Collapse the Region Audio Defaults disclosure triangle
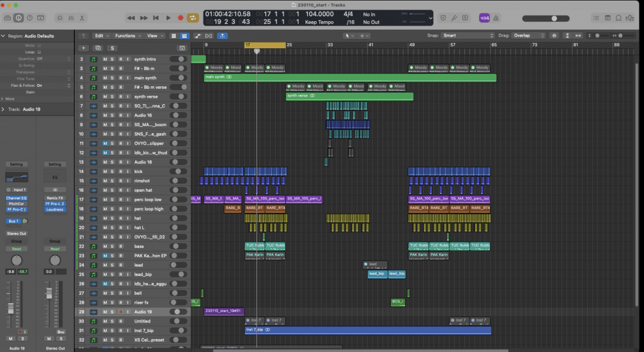644x352 pixels. (3, 35)
